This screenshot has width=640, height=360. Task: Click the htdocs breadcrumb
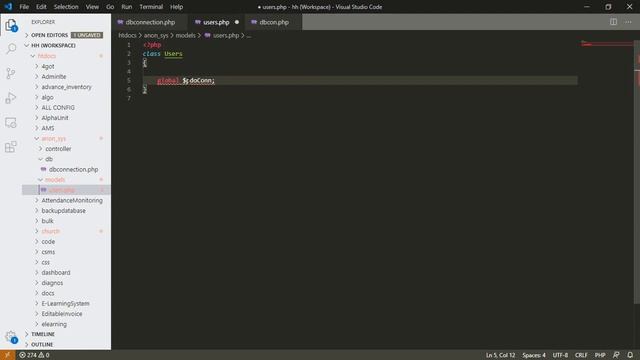127,36
